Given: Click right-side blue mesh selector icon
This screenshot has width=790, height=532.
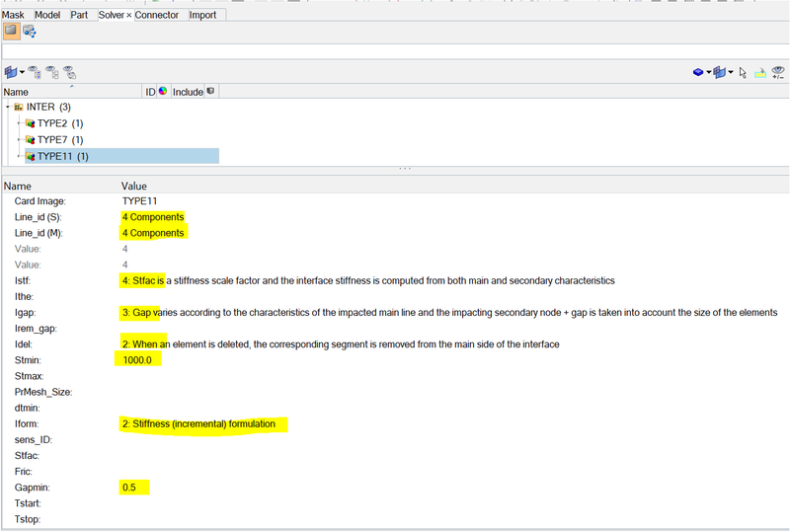Looking at the screenshot, I should (x=720, y=73).
